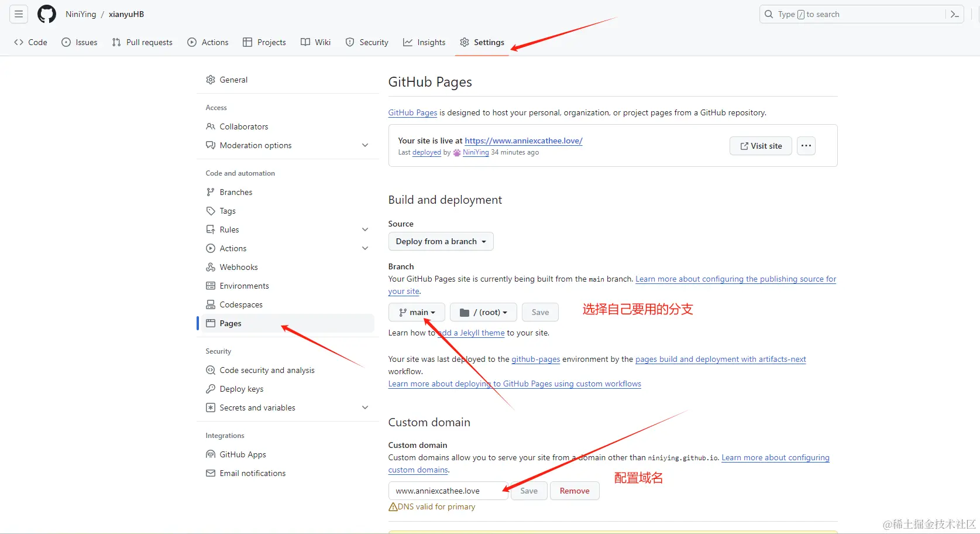The image size is (980, 534).
Task: Expand the Rules sidebar section
Action: click(x=365, y=230)
